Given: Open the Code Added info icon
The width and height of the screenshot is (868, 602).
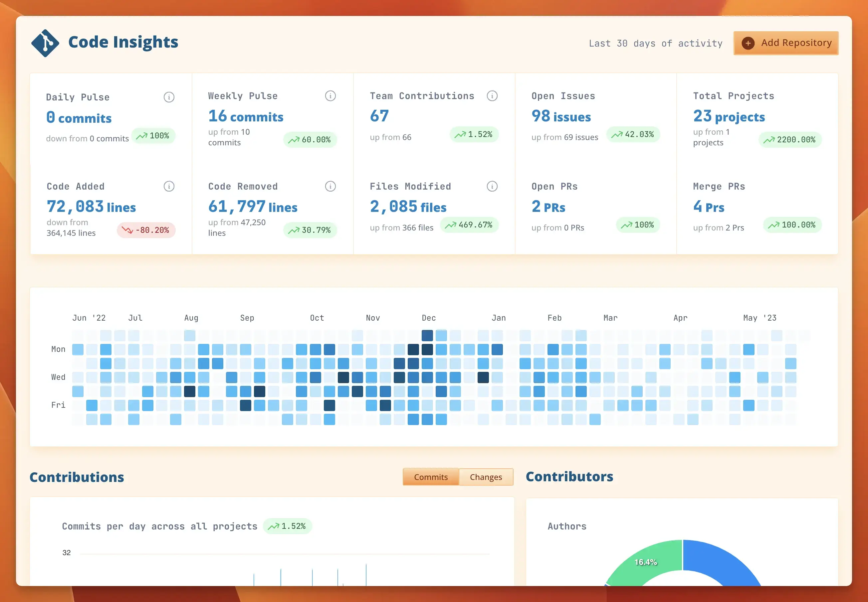Looking at the screenshot, I should (x=169, y=186).
